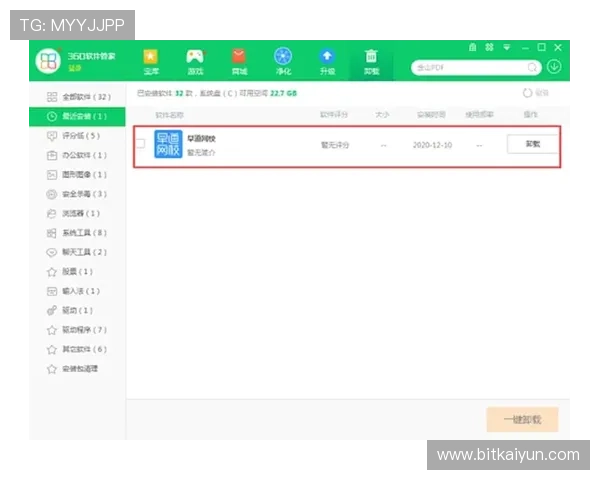Click the 22.7 GB free space value
600x480 pixels.
point(284,93)
